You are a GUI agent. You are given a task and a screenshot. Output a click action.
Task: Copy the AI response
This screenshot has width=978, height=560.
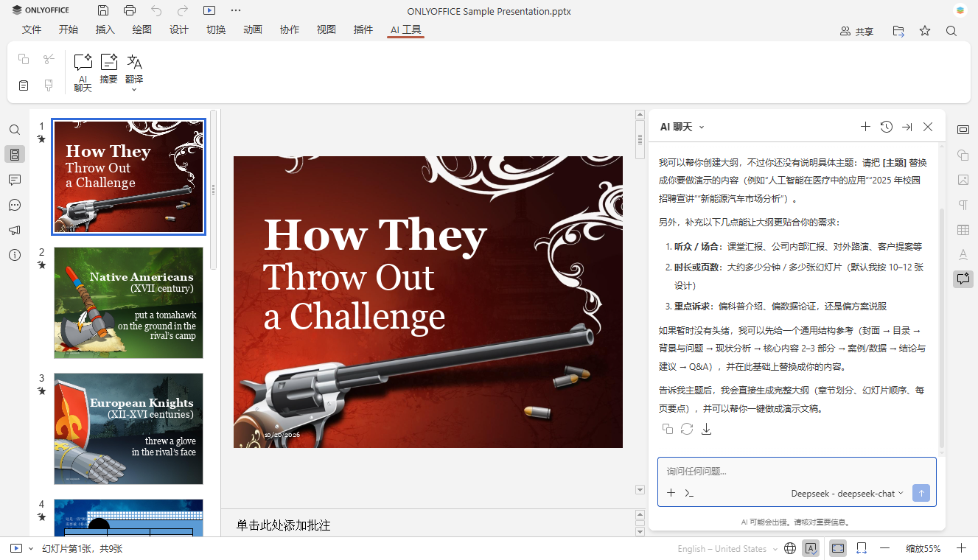(668, 429)
